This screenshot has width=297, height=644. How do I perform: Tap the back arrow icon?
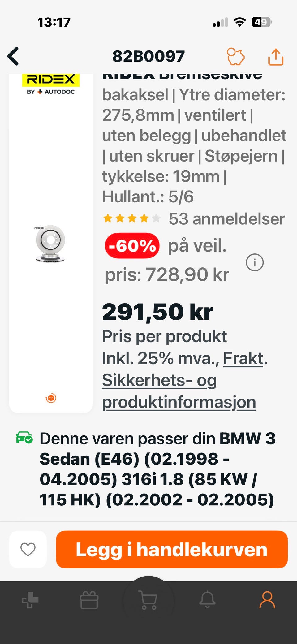(13, 56)
